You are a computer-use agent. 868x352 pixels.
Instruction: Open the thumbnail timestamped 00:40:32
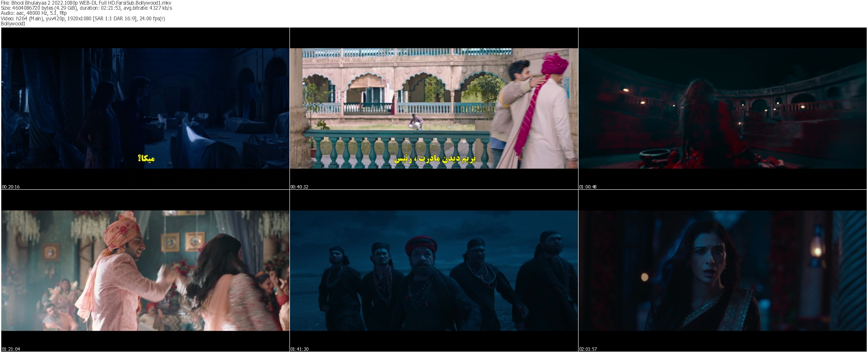point(434,108)
